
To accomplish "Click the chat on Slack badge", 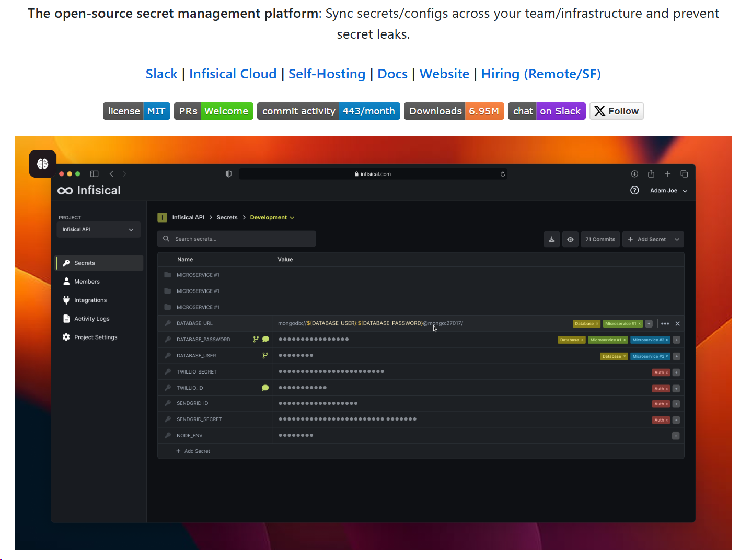I will [x=547, y=111].
